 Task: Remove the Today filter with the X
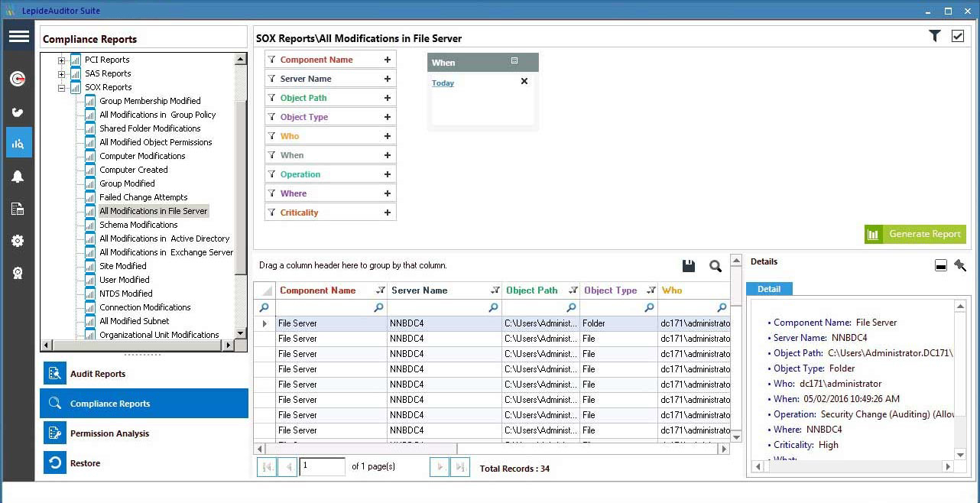click(x=524, y=81)
